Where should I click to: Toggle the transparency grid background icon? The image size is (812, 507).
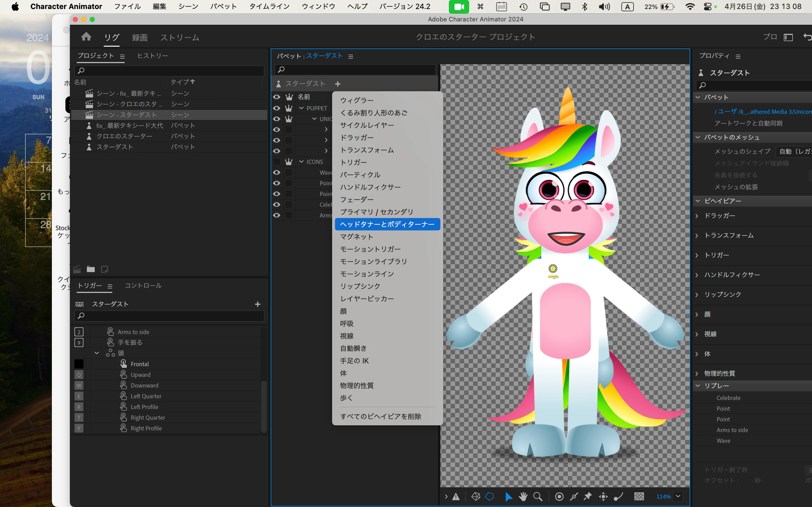[x=639, y=497]
